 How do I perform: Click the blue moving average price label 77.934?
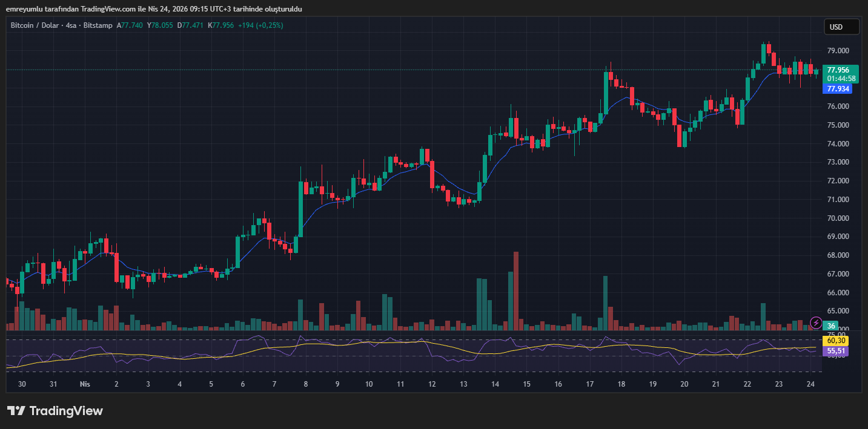pyautogui.click(x=838, y=88)
